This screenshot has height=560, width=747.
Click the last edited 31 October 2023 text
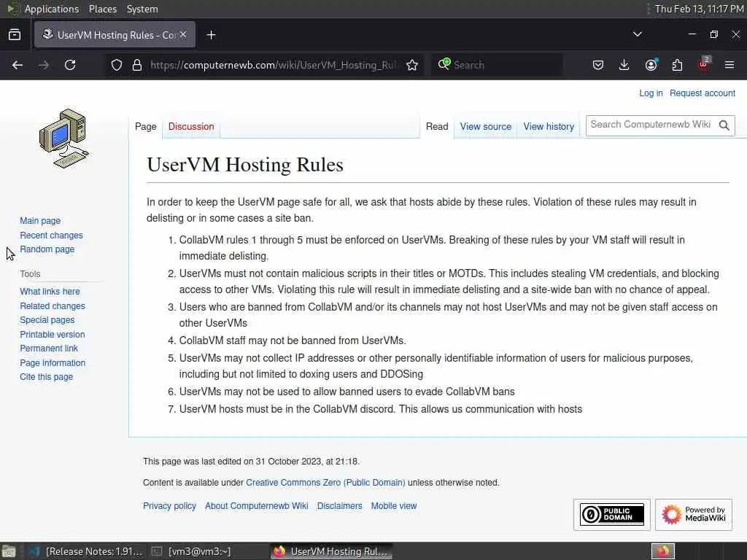[x=251, y=462]
